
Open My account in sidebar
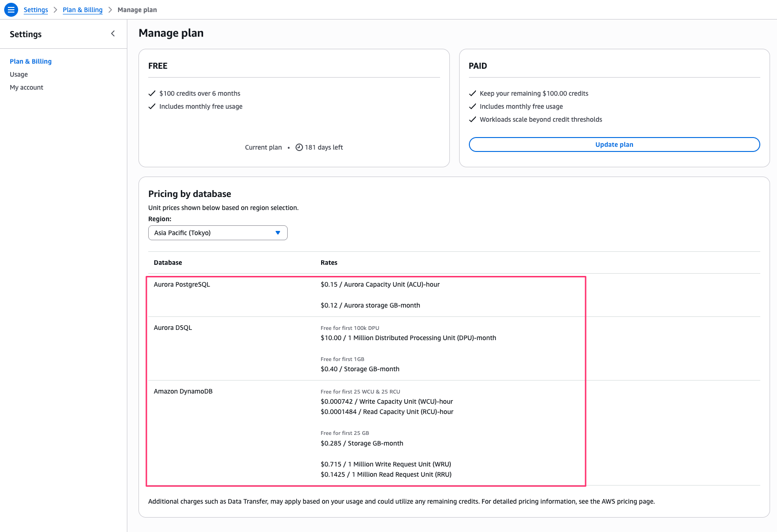coord(26,87)
